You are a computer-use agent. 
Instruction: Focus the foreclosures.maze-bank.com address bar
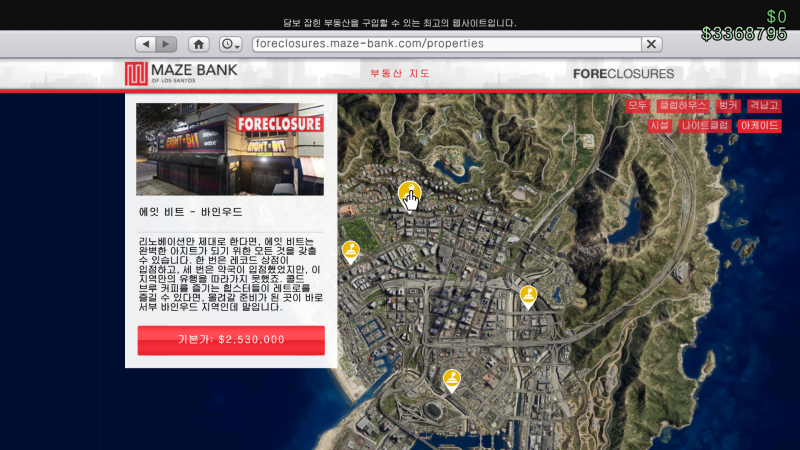[446, 44]
